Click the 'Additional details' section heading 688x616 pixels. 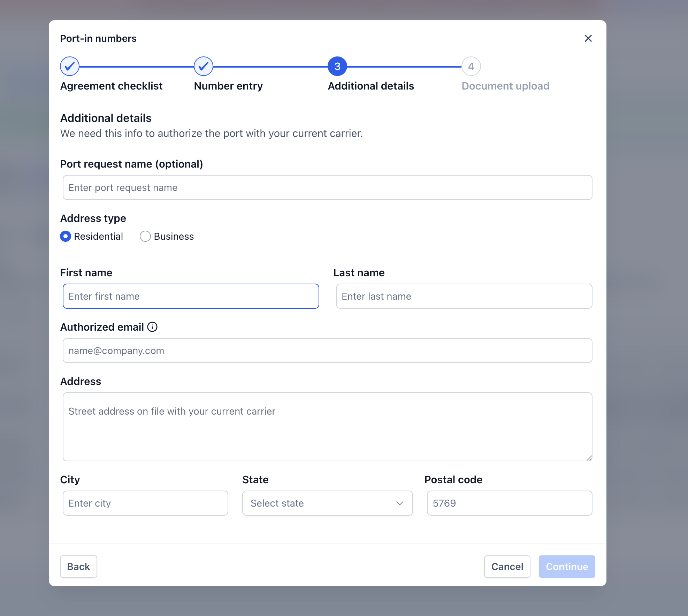coord(106,118)
